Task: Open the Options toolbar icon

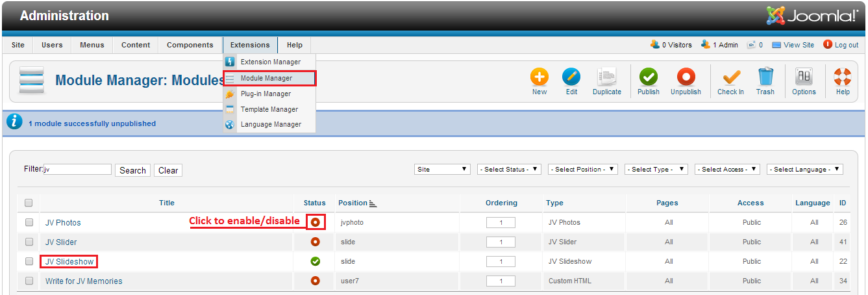Action: (804, 77)
